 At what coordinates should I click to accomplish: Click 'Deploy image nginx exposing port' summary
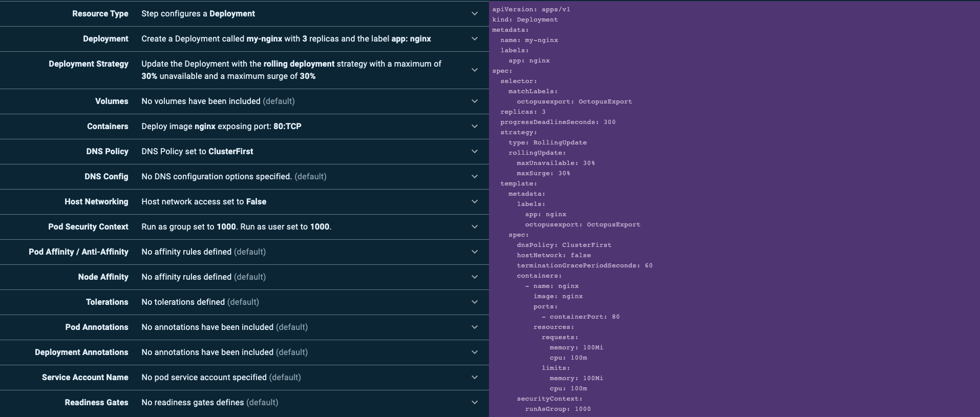(x=221, y=127)
